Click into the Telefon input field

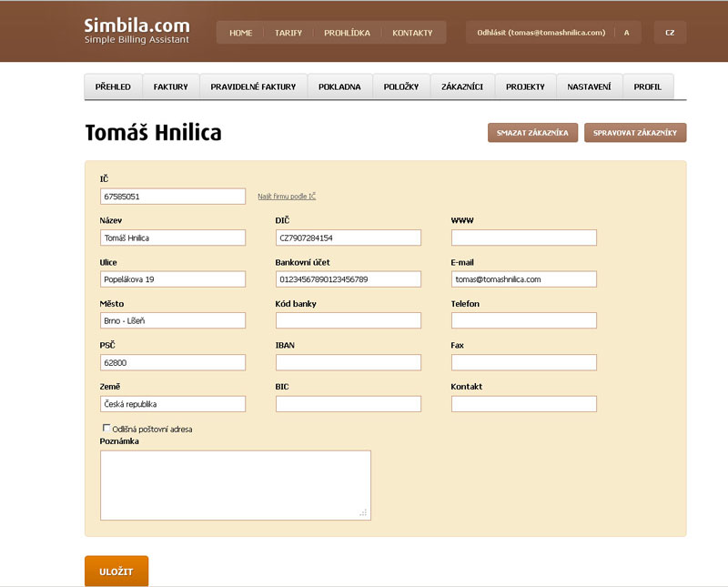pyautogui.click(x=523, y=320)
